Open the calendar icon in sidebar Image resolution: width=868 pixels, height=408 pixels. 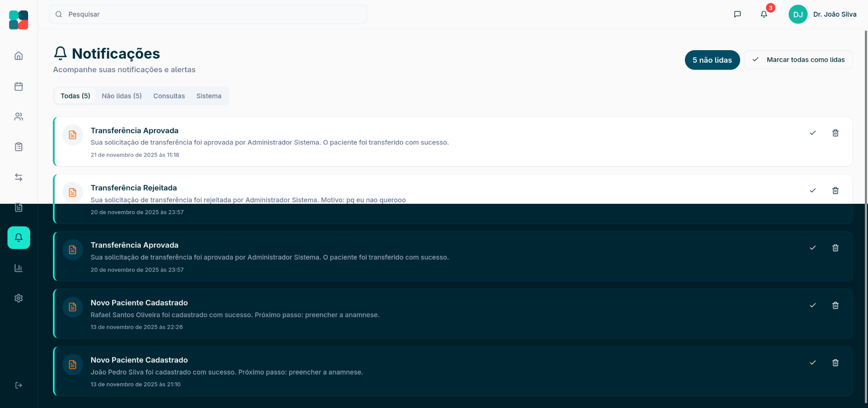(19, 86)
